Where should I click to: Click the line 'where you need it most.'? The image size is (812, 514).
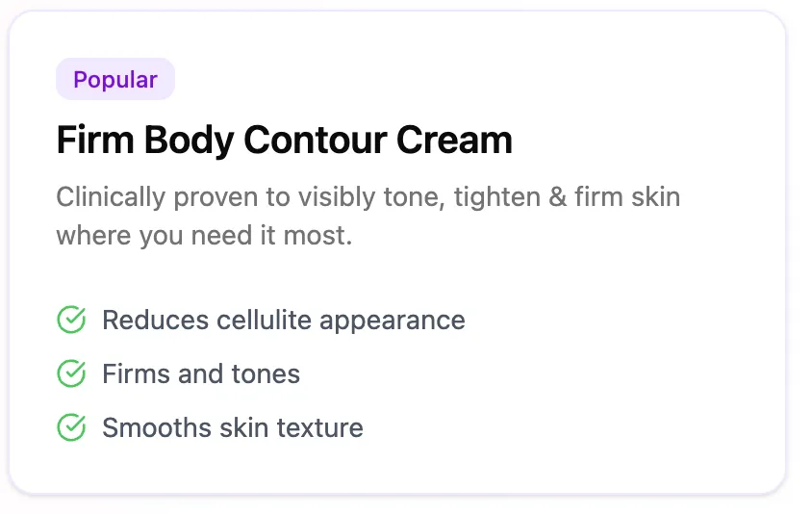click(x=204, y=236)
